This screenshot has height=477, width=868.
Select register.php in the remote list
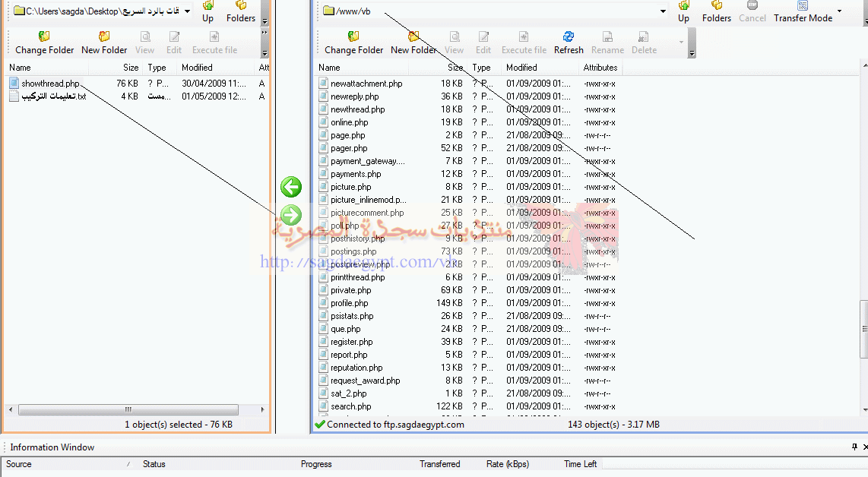click(x=351, y=342)
